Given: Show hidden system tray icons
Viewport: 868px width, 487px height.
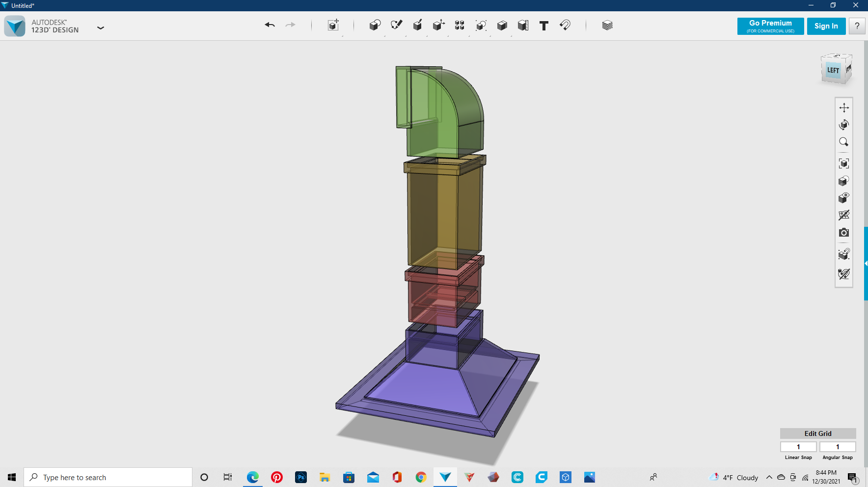Looking at the screenshot, I should [769, 477].
